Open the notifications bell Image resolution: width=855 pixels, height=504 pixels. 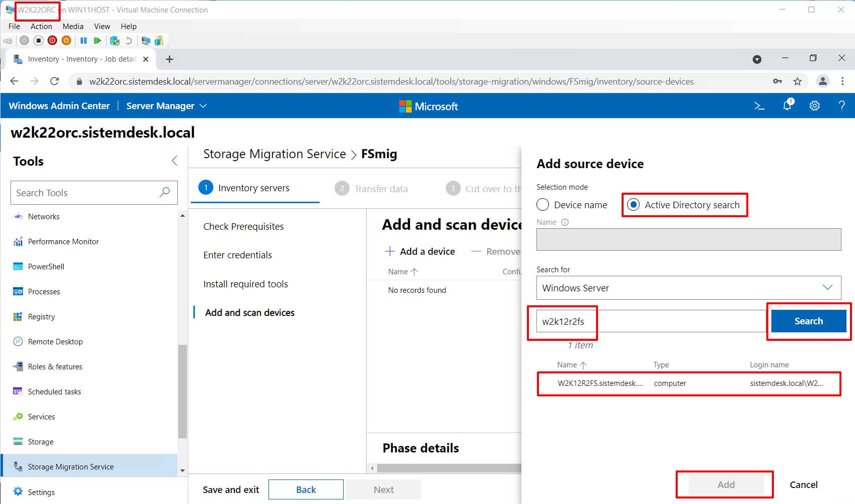pos(787,105)
